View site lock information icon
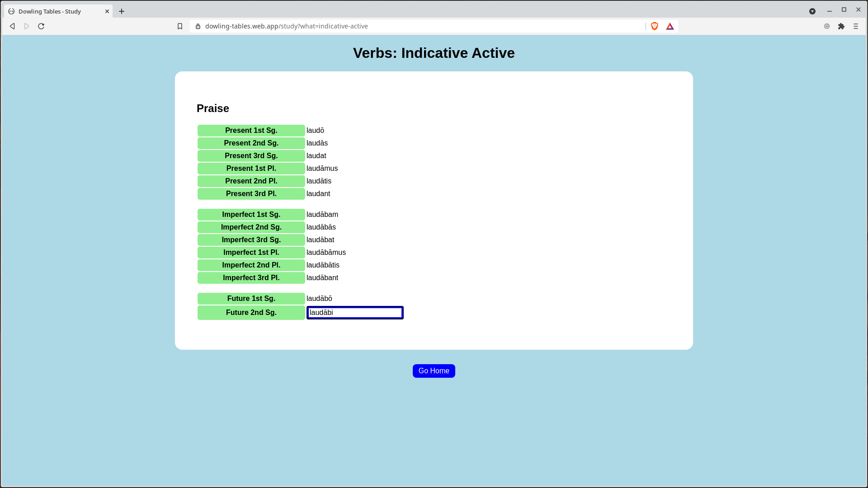Viewport: 868px width, 488px height. pos(198,26)
